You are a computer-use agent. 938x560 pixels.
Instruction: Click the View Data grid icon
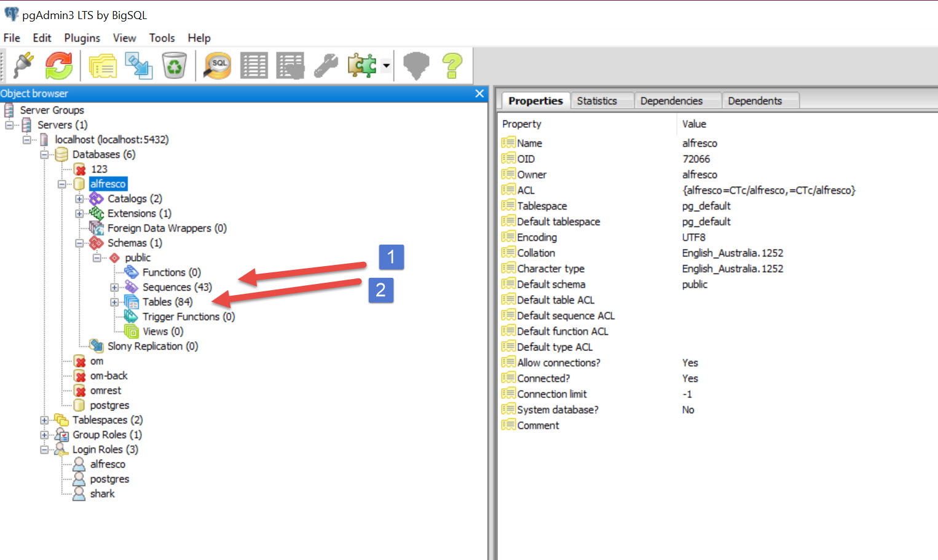[254, 65]
